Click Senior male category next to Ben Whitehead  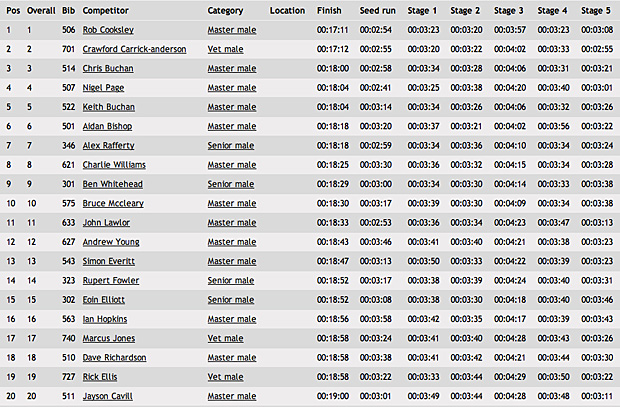click(231, 184)
